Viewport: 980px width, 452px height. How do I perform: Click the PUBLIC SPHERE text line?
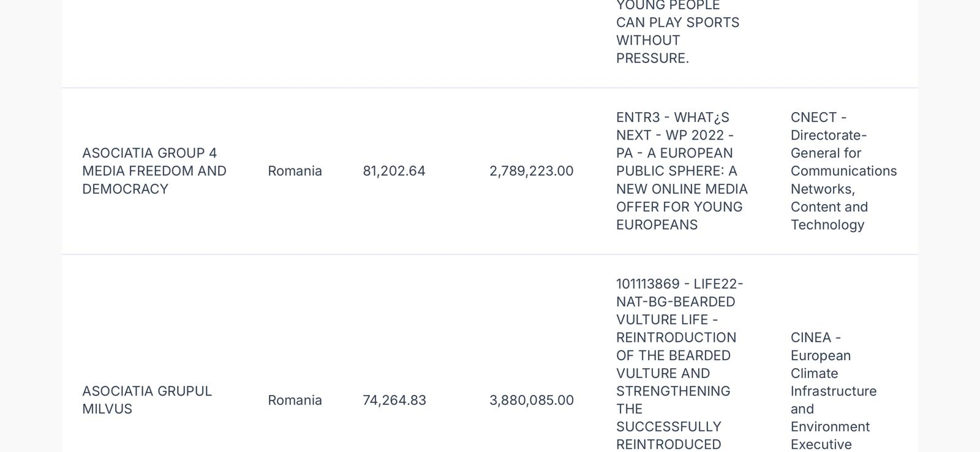click(x=676, y=171)
